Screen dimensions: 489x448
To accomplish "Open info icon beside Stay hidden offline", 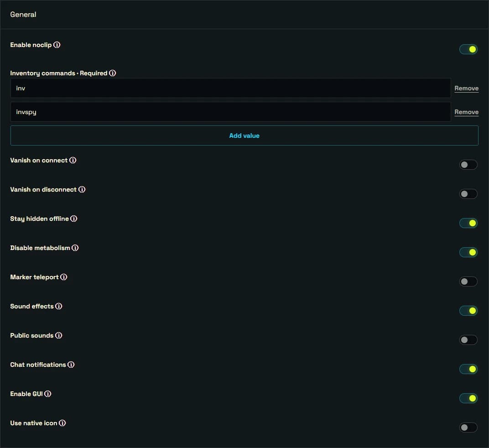I will click(x=73, y=219).
